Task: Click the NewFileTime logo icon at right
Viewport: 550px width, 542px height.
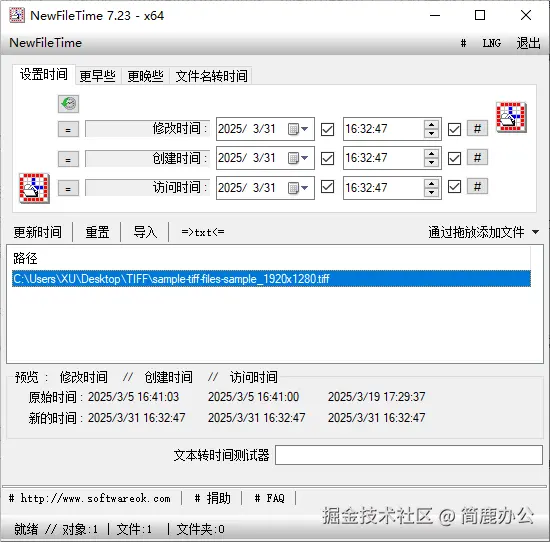Action: (511, 117)
